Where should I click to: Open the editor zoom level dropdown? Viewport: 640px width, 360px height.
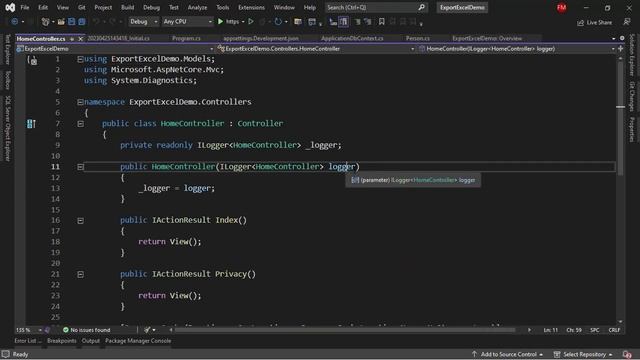pyautogui.click(x=29, y=330)
